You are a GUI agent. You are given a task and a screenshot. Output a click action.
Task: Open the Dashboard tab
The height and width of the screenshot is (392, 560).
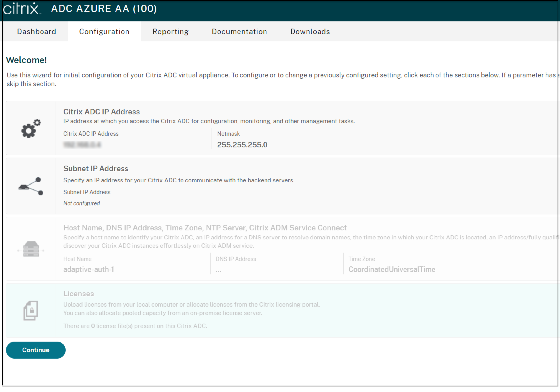37,31
